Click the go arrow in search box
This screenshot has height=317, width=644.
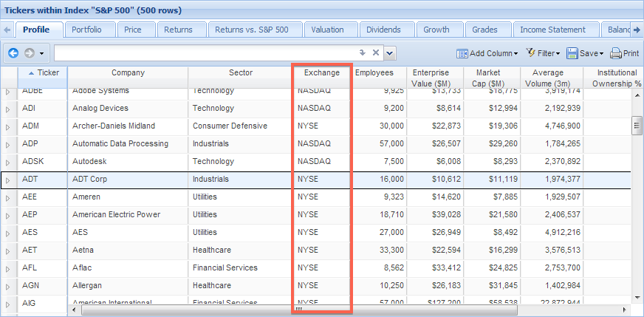tap(362, 52)
